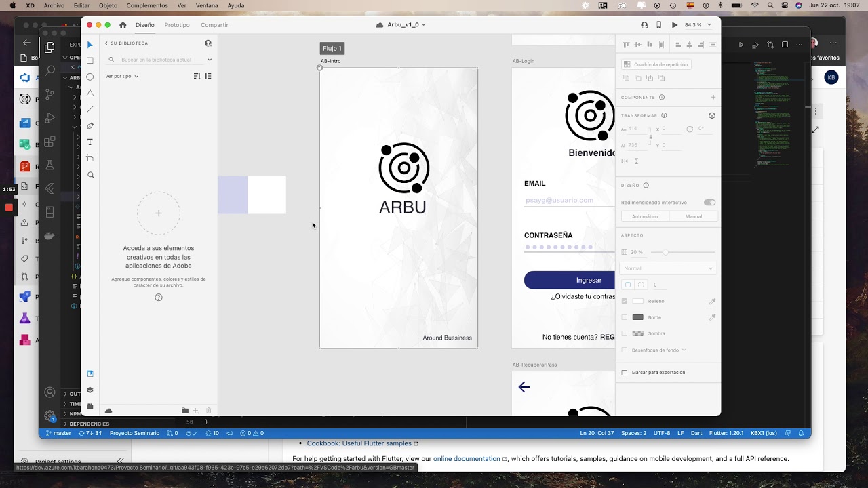868x488 pixels.
Task: Switch to the Prototipo tab
Action: (177, 25)
